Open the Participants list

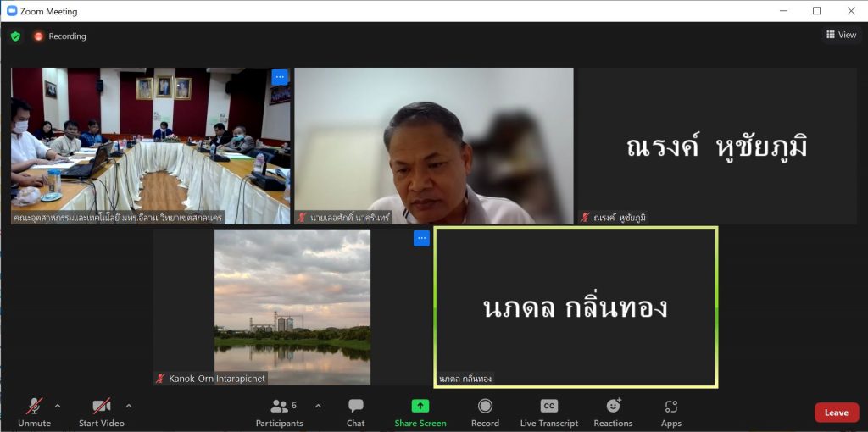click(280, 412)
